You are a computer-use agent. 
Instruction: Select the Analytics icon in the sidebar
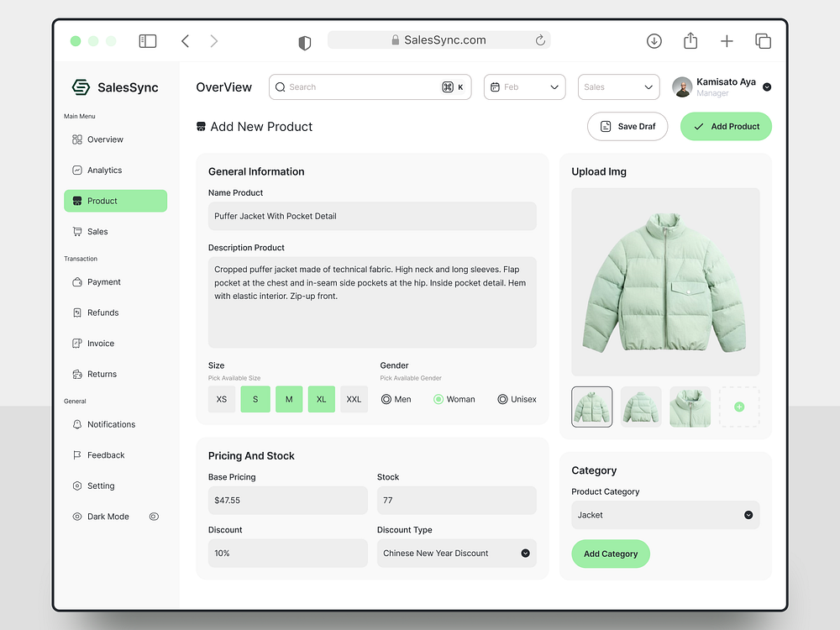(x=76, y=170)
